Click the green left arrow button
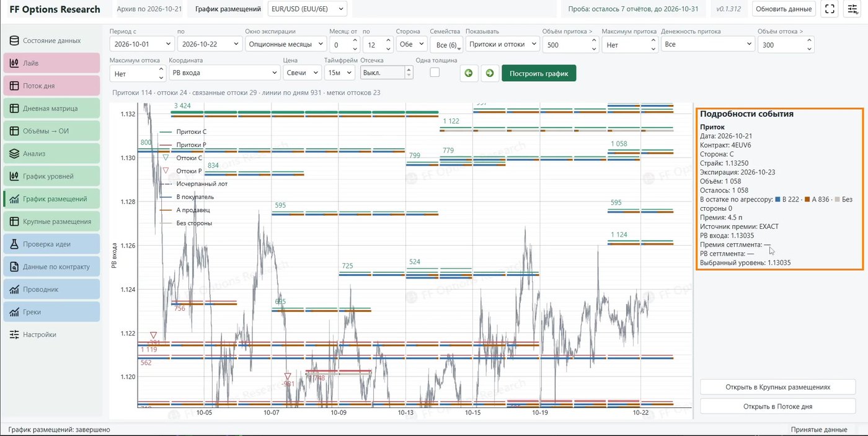The width and height of the screenshot is (868, 436). point(469,73)
